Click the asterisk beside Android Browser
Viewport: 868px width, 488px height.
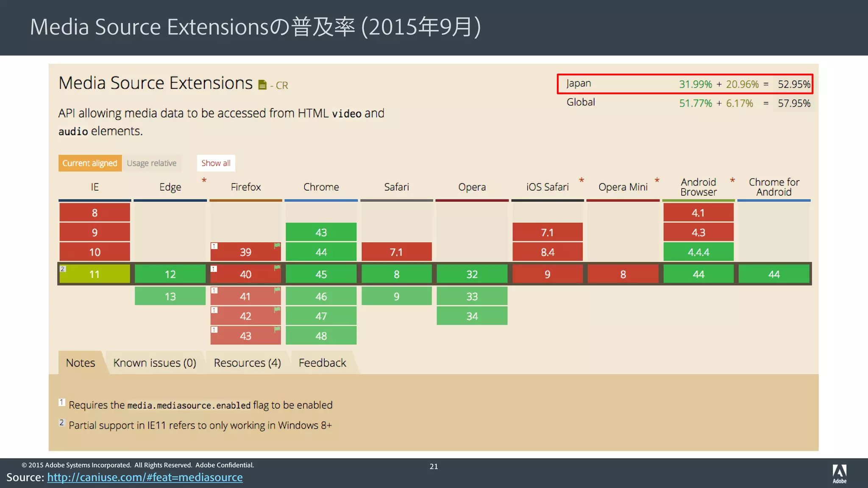click(732, 180)
